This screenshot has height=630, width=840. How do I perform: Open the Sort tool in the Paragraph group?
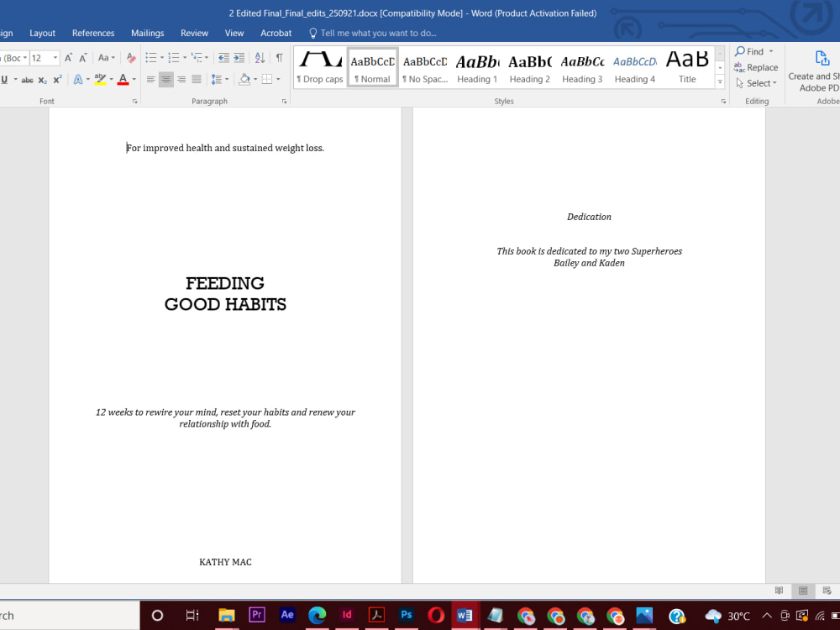coord(259,58)
